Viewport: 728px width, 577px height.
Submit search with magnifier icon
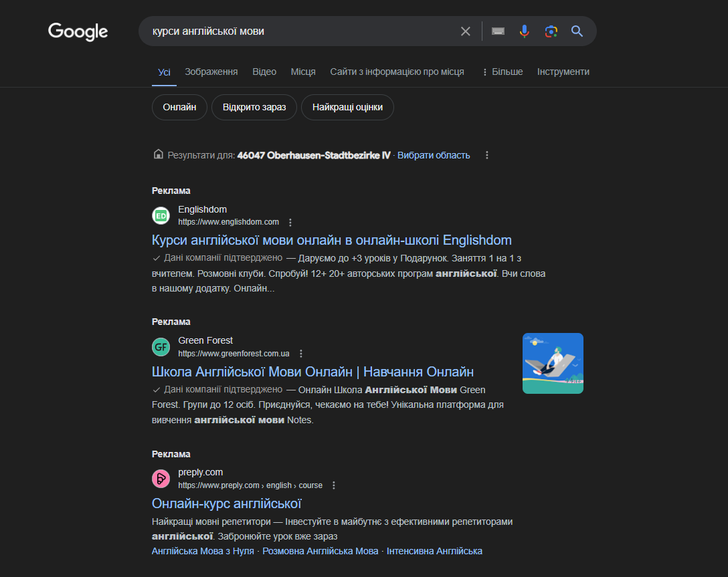click(577, 31)
